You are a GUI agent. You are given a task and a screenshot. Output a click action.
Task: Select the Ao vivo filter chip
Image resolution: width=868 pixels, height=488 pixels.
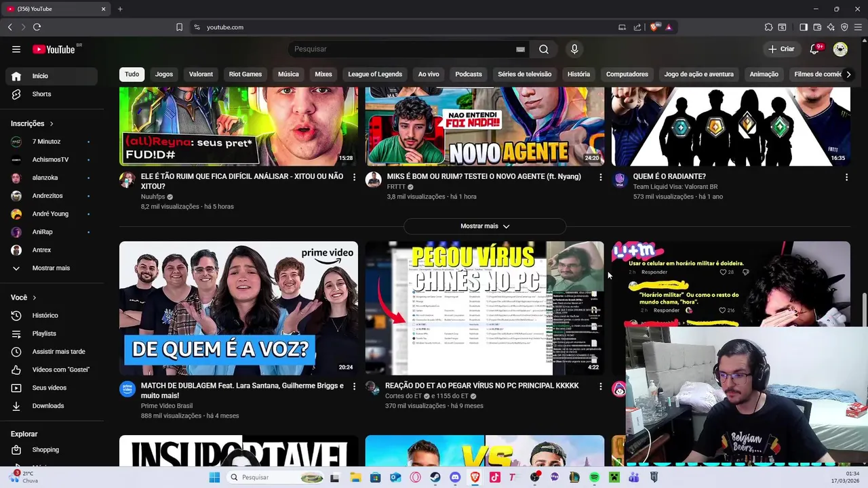click(x=429, y=74)
